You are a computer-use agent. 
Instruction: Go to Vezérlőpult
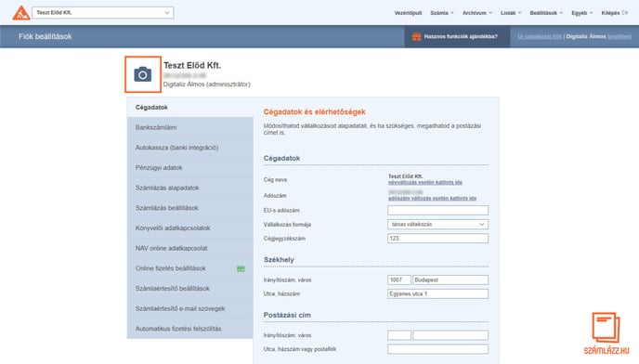408,13
